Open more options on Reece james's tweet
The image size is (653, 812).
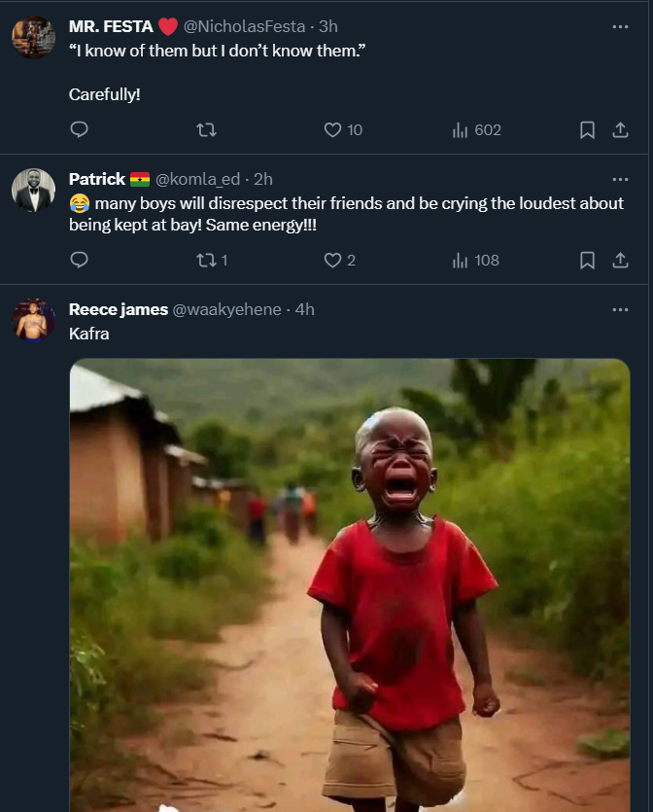click(620, 309)
